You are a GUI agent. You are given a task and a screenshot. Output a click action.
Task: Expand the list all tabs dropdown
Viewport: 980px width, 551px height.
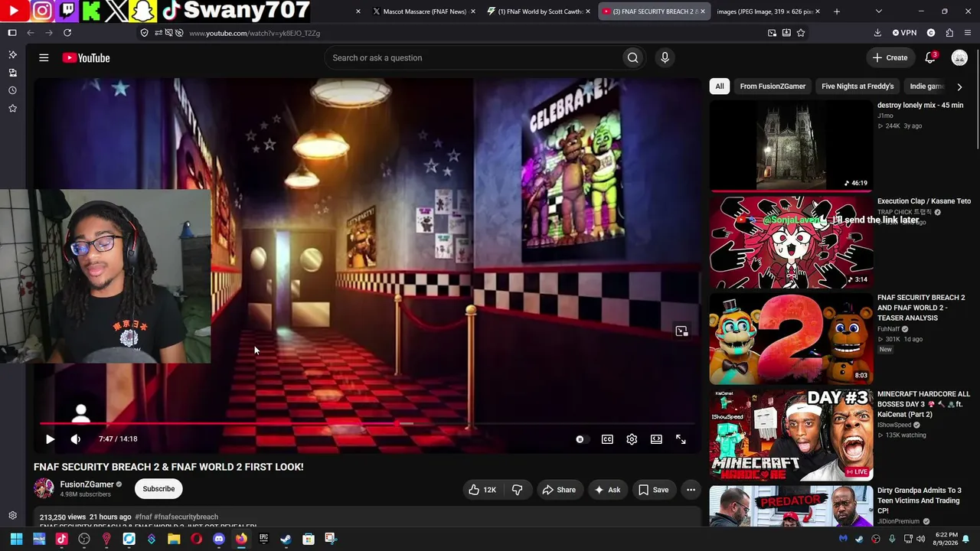click(878, 11)
